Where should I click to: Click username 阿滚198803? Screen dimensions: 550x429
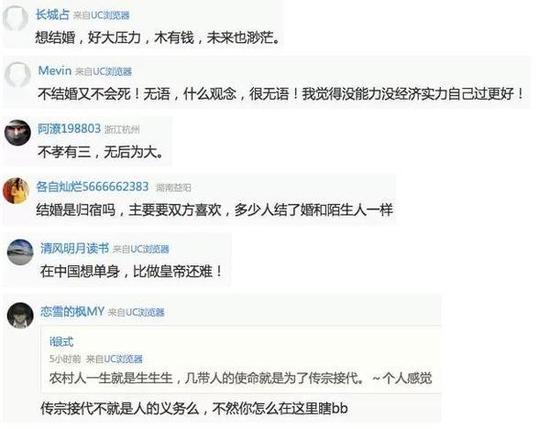tap(69, 129)
